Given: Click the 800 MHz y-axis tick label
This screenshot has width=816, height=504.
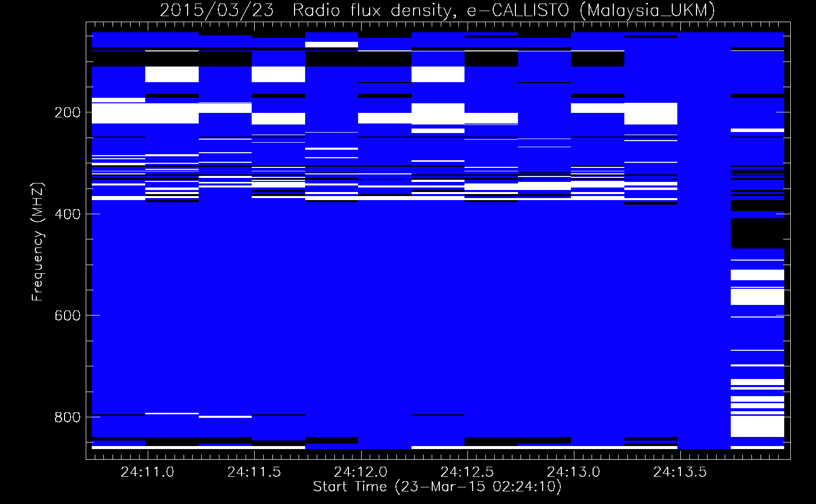Looking at the screenshot, I should click(68, 417).
